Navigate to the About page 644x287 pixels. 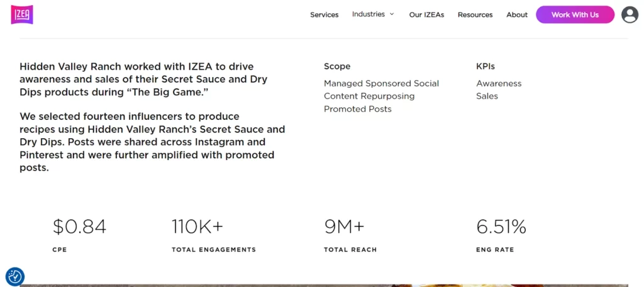[517, 15]
